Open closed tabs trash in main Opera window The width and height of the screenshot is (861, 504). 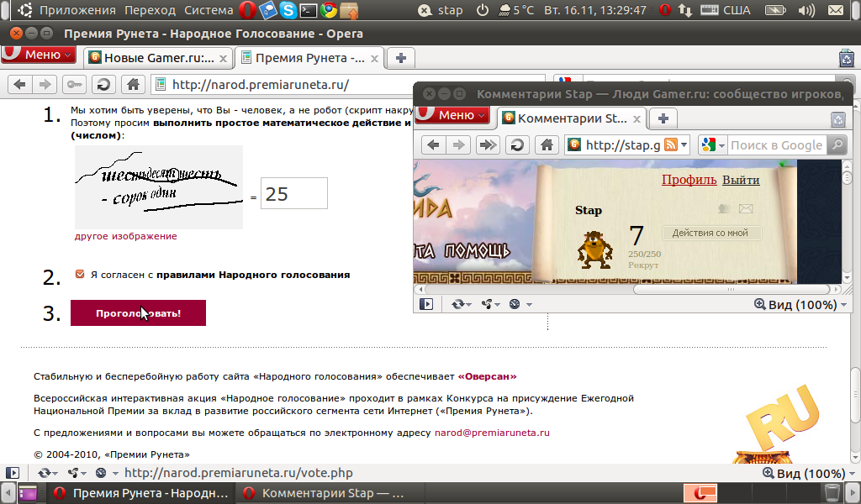(x=846, y=58)
